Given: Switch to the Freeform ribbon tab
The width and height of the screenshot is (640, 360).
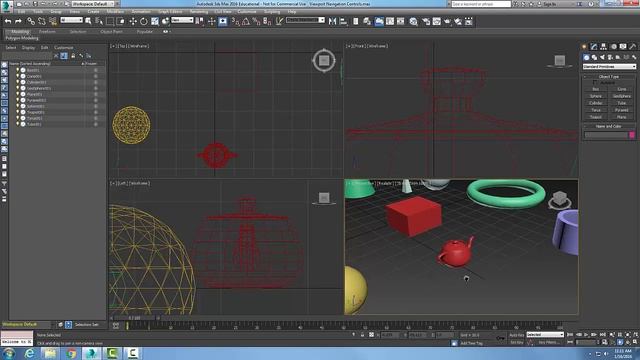Looking at the screenshot, I should [x=47, y=31].
